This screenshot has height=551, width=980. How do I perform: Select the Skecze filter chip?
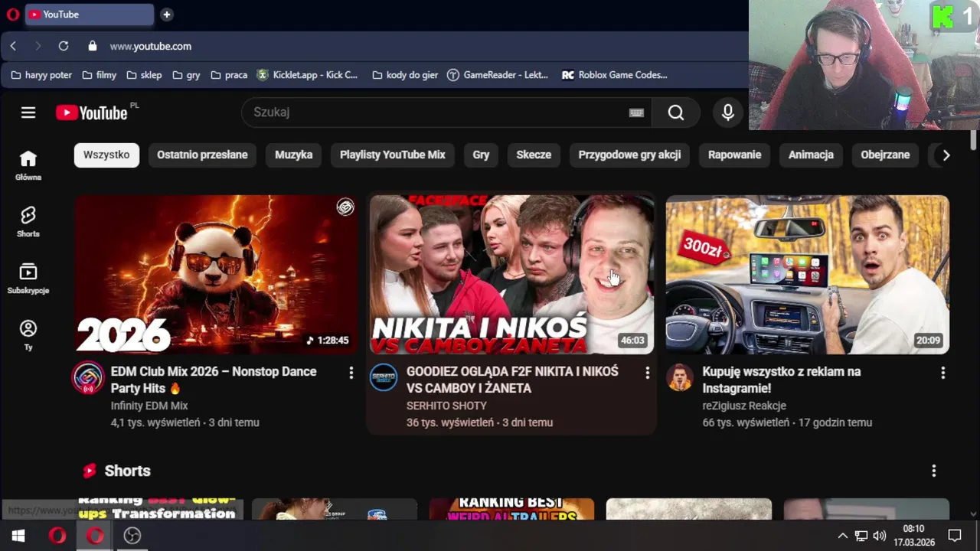(534, 155)
